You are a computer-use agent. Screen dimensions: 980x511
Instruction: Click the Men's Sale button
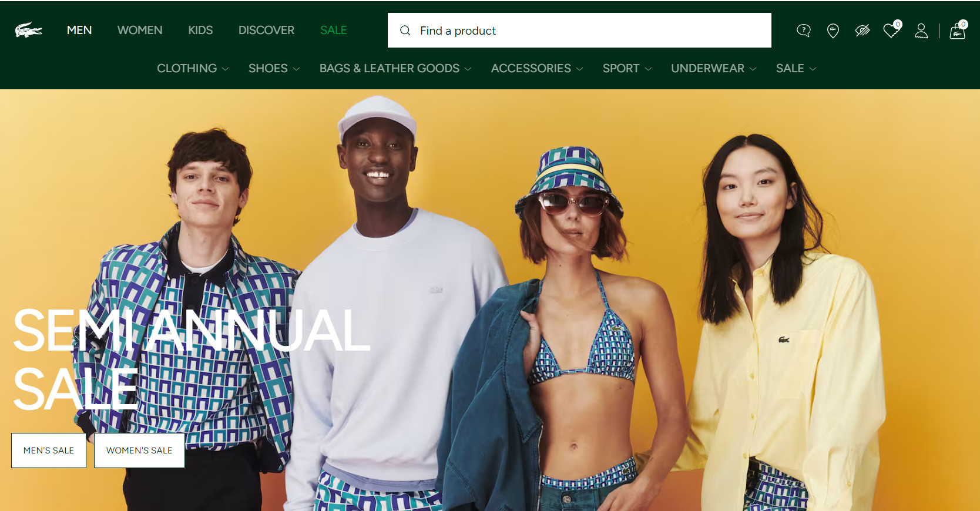(x=49, y=451)
